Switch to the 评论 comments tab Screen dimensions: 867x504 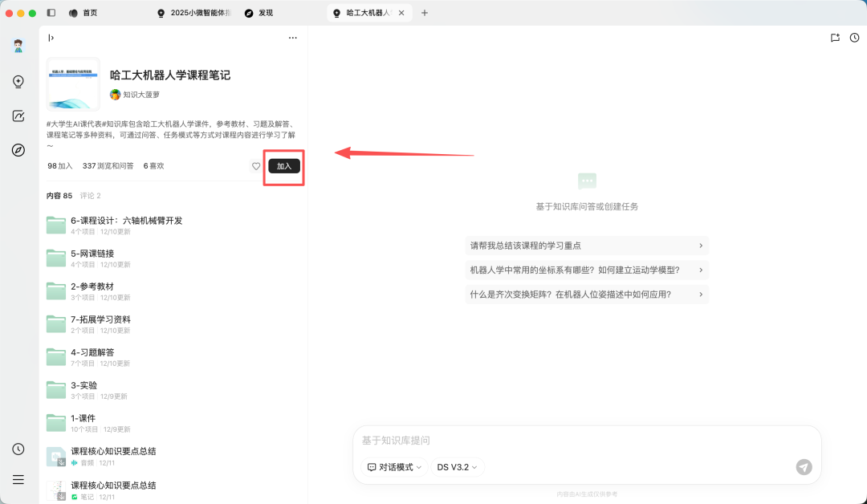90,195
